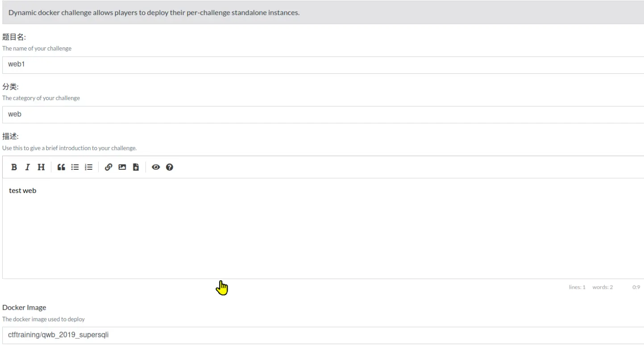Toggle the markdown preview eye icon
This screenshot has height=345, width=644.
click(156, 167)
